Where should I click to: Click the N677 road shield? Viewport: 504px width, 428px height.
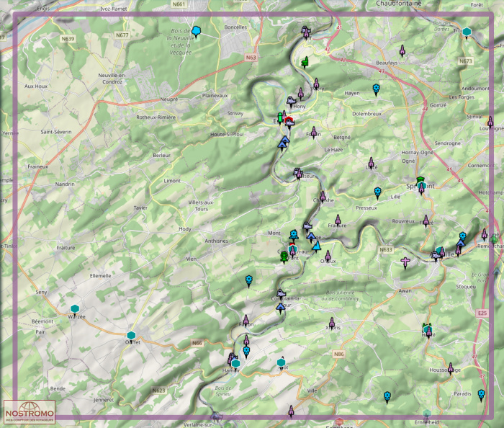pyautogui.click(x=122, y=35)
